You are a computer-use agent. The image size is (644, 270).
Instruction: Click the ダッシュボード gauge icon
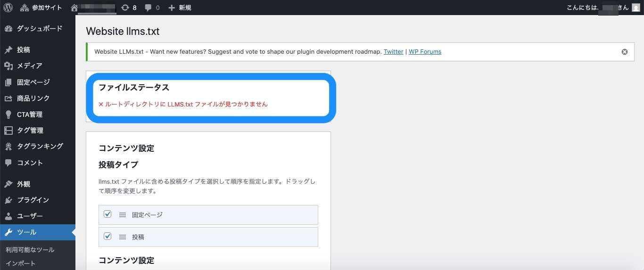click(x=8, y=29)
